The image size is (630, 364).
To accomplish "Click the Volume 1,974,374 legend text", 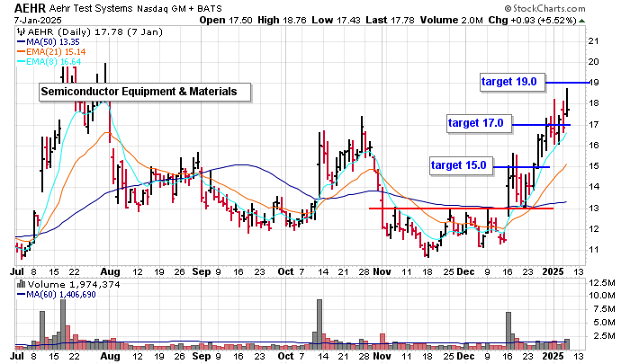I will (x=73, y=285).
